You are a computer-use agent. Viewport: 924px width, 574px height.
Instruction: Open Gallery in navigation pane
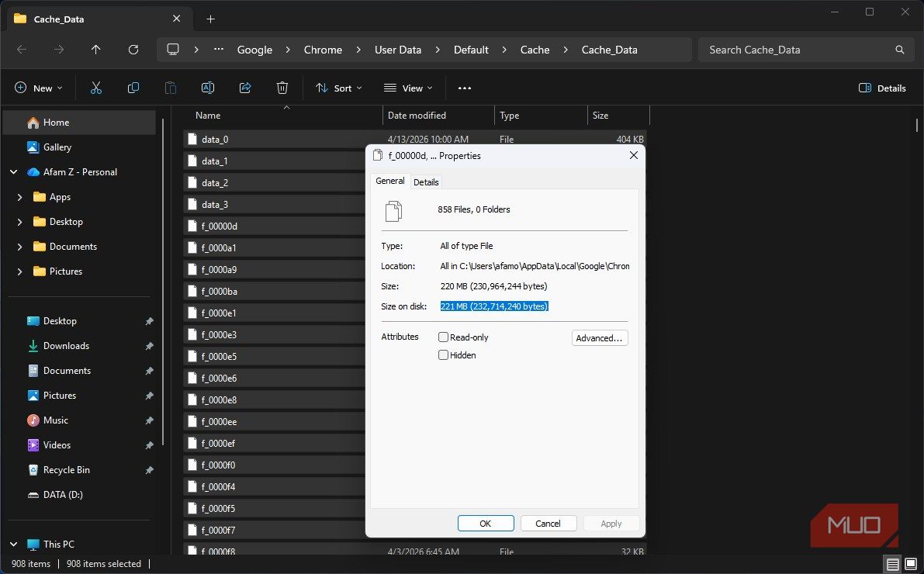[x=57, y=147]
